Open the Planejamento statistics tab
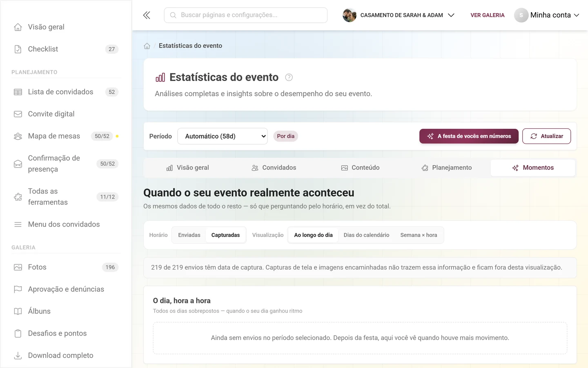Image resolution: width=588 pixels, height=368 pixels. (447, 168)
